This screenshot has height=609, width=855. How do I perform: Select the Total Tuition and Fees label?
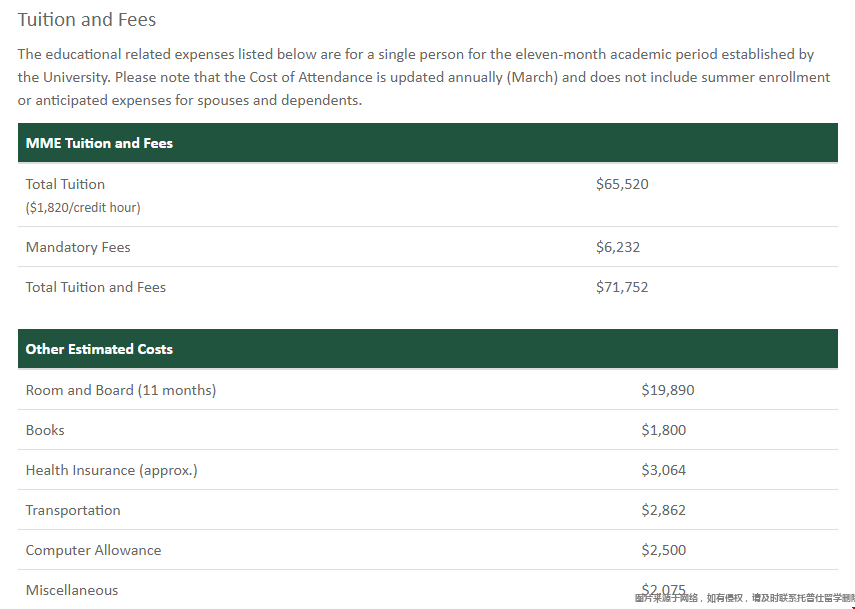(96, 287)
